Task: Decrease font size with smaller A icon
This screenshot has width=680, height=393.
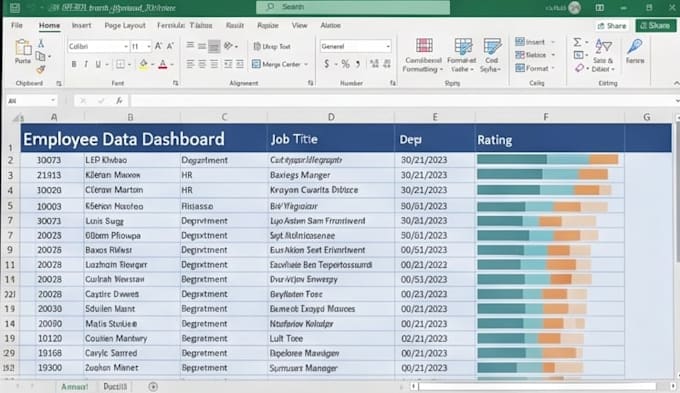Action: (170, 46)
